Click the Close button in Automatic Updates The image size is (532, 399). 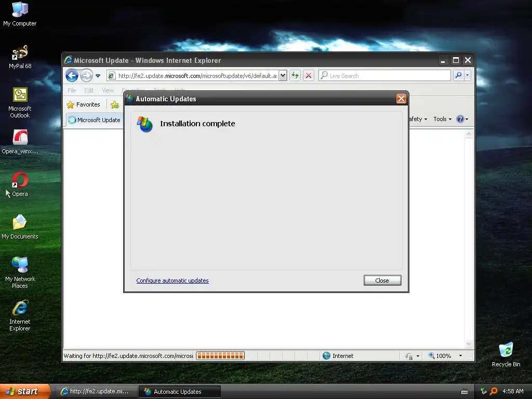[x=382, y=280]
